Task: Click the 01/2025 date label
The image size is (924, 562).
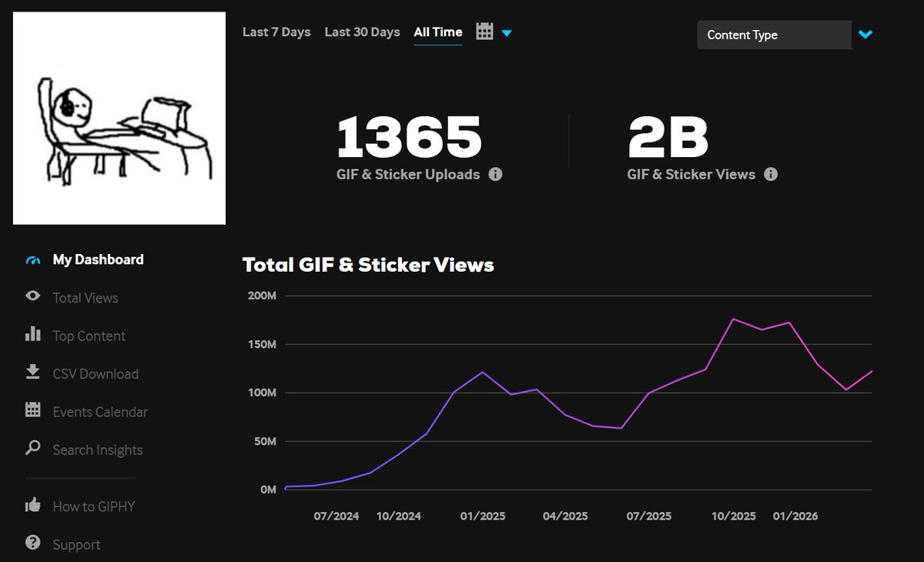Action: pos(482,516)
